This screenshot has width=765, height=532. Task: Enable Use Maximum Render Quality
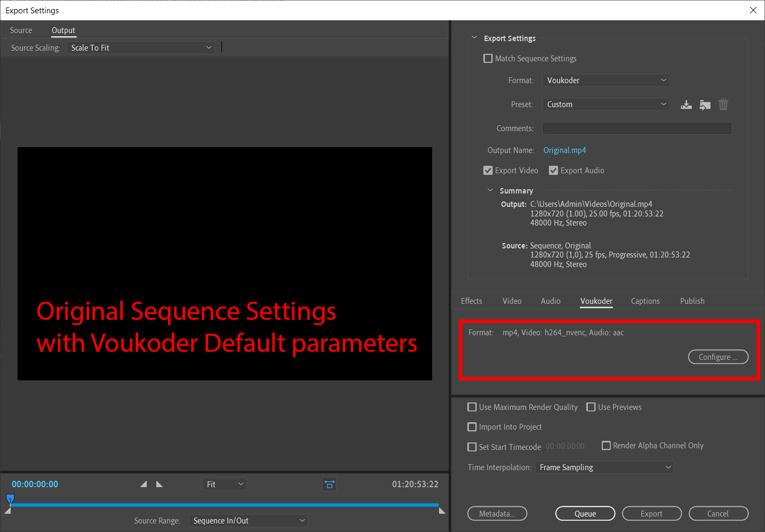(x=472, y=407)
